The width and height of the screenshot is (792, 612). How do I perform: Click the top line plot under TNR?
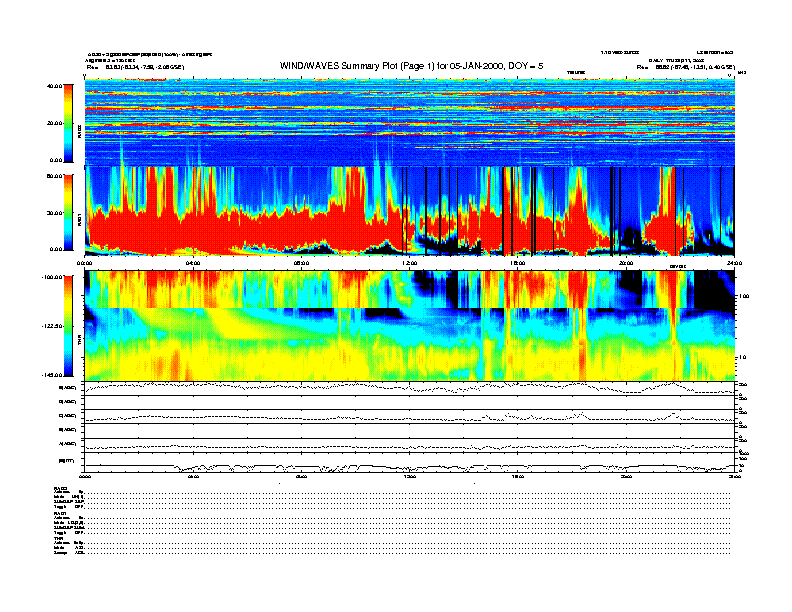click(x=409, y=388)
